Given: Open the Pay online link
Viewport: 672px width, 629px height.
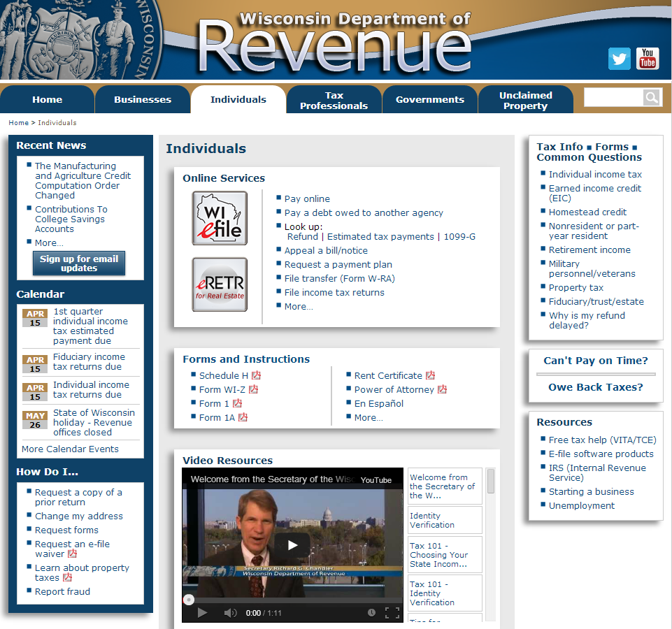Looking at the screenshot, I should tap(307, 199).
